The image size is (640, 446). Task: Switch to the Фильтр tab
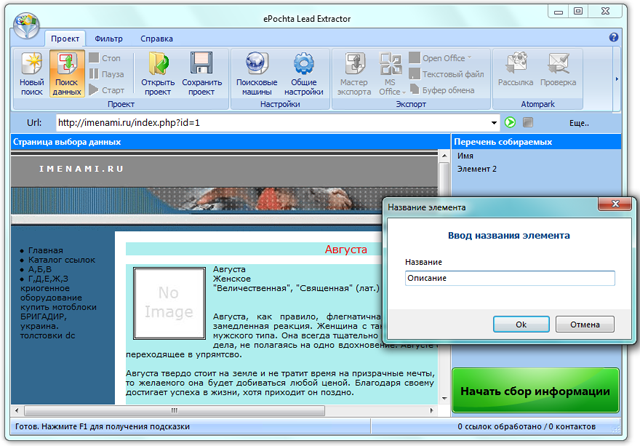click(109, 39)
